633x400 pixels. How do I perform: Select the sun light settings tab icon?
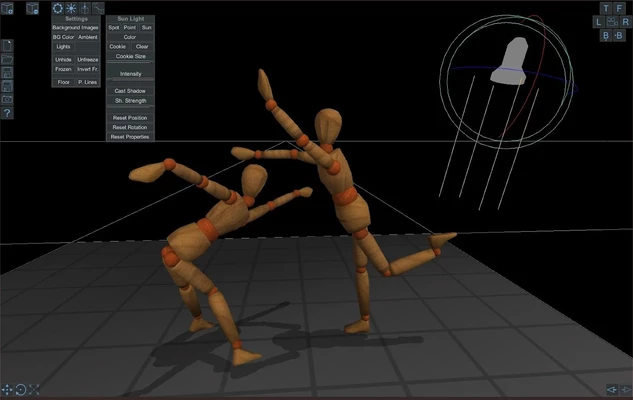pyautogui.click(x=71, y=8)
